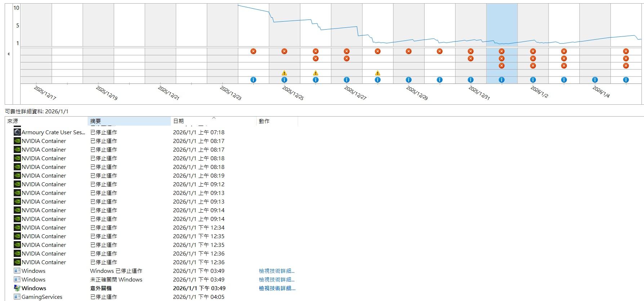The width and height of the screenshot is (644, 301).
Task: Sort list by the 摘要 column header
Action: (x=129, y=121)
